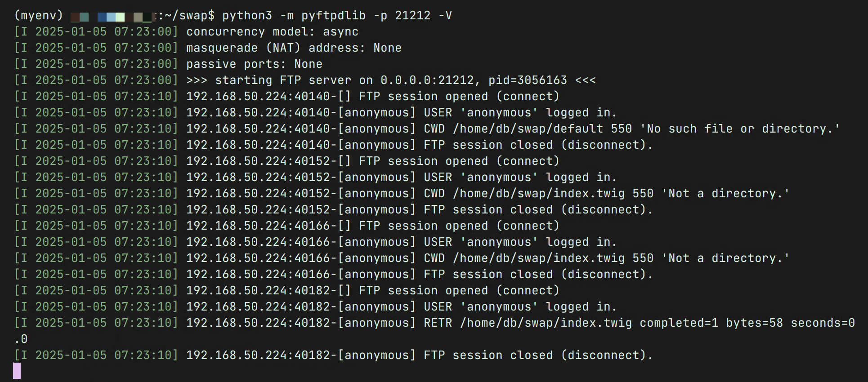The height and width of the screenshot is (382, 868).
Task: Click the redacted username blocks in the prompt
Action: click(x=112, y=17)
